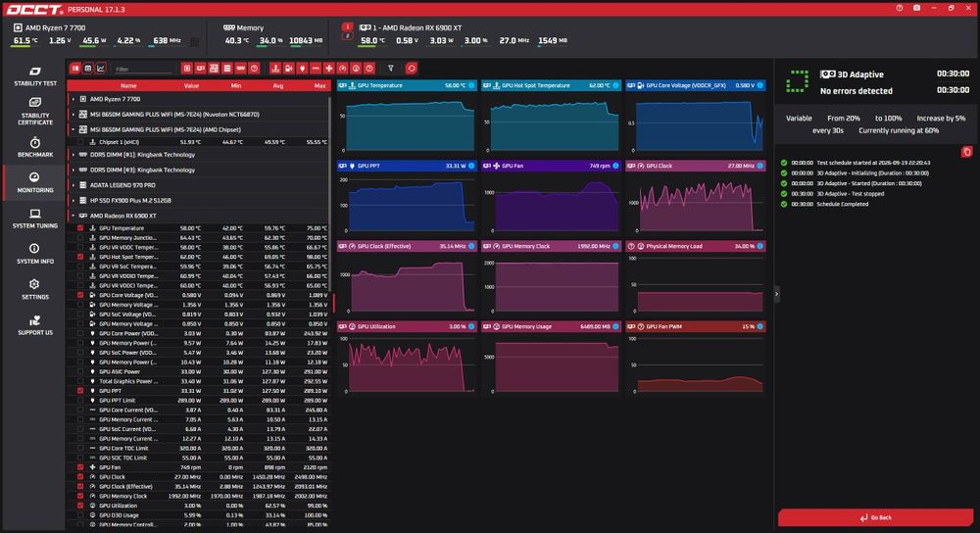Toggle the power plug sensor type filter
The image size is (980, 533).
302,69
